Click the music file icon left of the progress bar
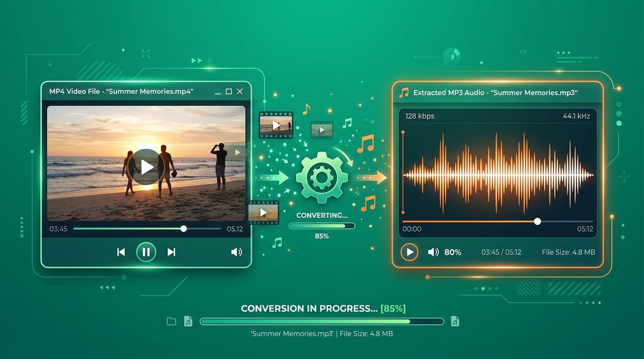 pos(188,321)
